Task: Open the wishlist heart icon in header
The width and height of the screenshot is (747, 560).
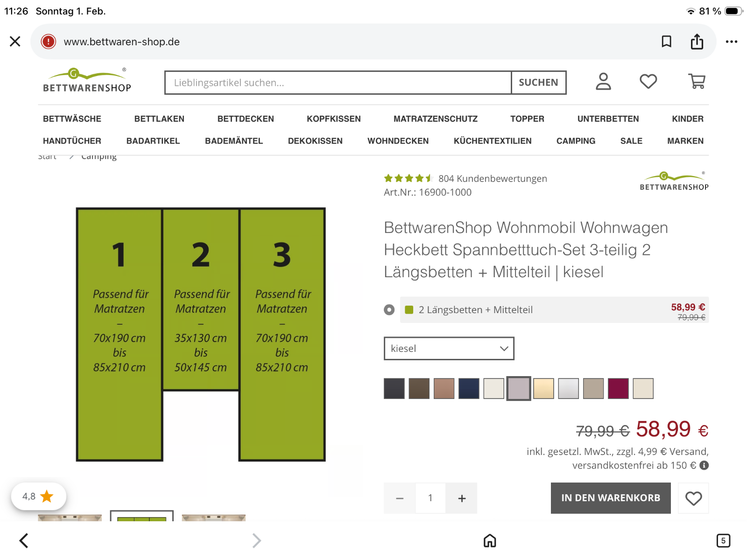Action: 648,82
